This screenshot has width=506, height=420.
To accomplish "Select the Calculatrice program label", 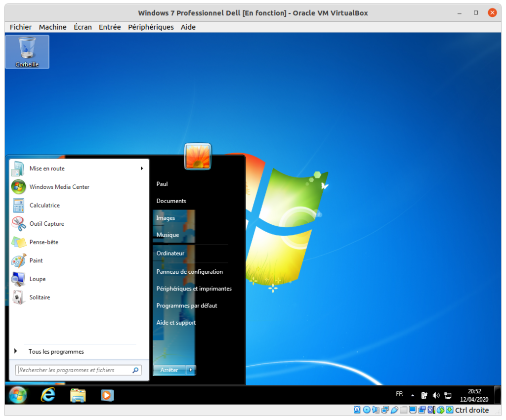I will [44, 205].
